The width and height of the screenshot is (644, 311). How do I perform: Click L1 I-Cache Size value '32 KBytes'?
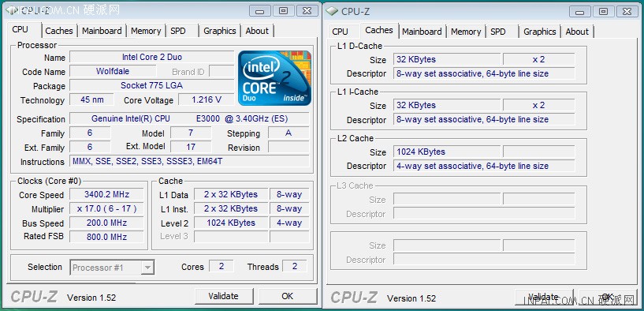(447, 105)
